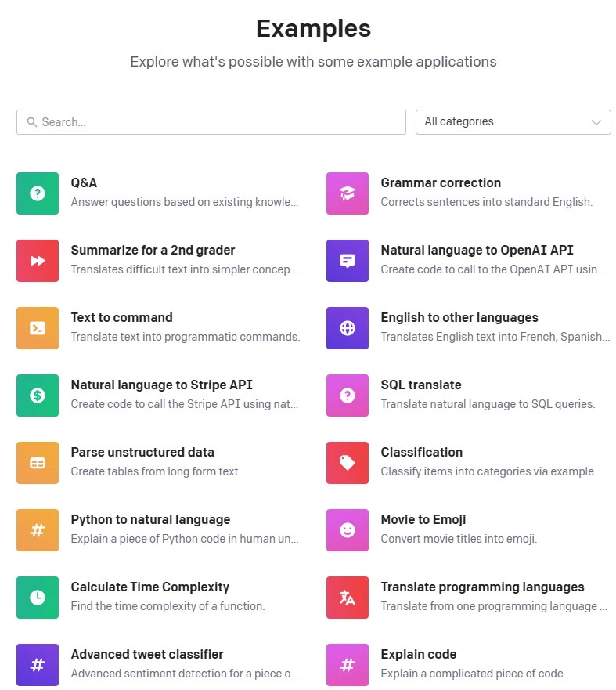Open the SQL translate example link
Screen dimensions: 616x690
click(x=421, y=385)
